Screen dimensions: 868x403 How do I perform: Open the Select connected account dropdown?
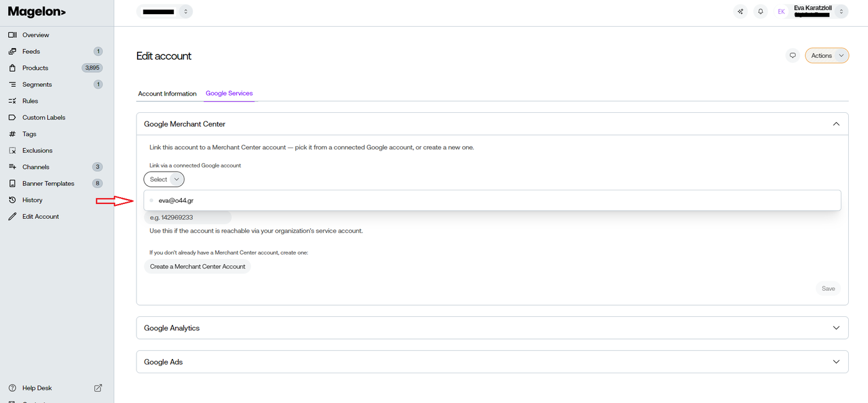164,179
